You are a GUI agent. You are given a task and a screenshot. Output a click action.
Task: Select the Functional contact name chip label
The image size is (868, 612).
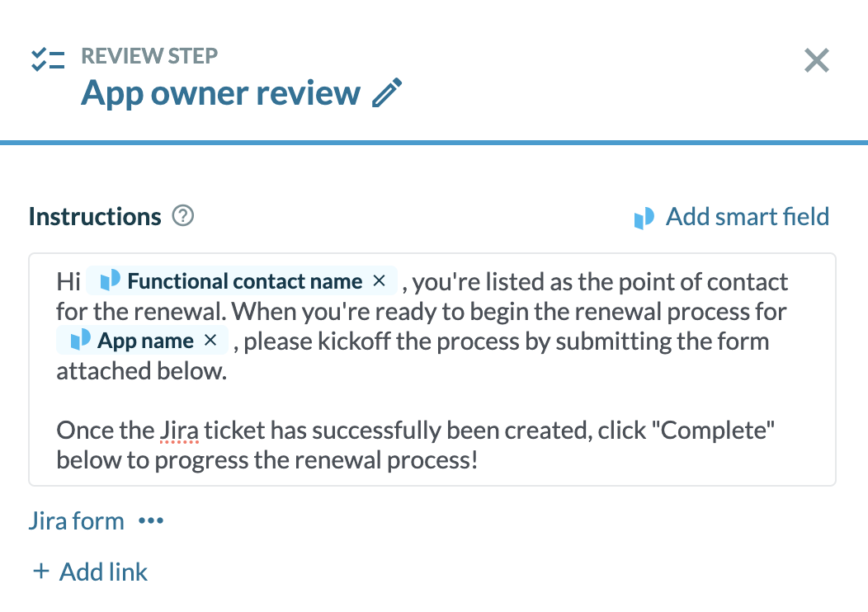(244, 281)
